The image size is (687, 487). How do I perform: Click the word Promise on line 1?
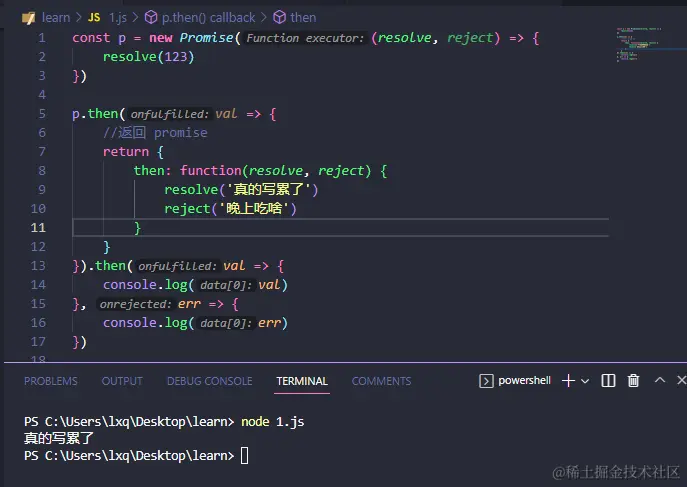[206, 38]
